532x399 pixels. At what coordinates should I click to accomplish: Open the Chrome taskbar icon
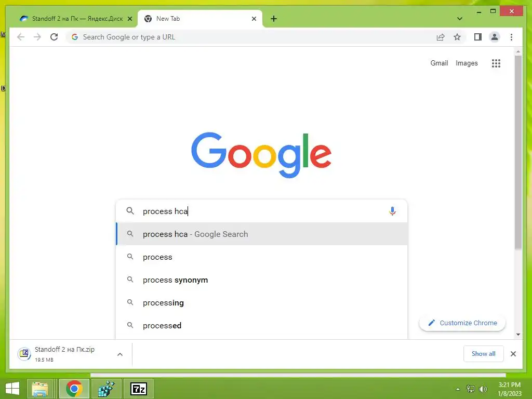[x=74, y=389]
